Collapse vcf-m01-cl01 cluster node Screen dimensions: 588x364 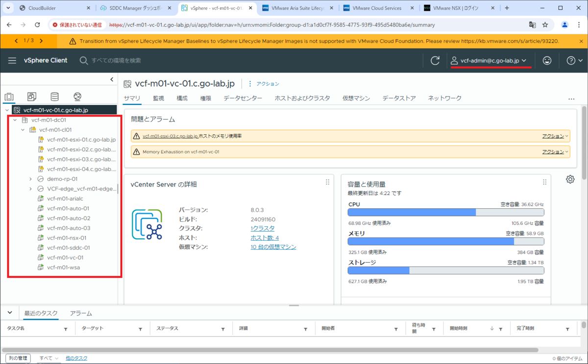click(23, 130)
